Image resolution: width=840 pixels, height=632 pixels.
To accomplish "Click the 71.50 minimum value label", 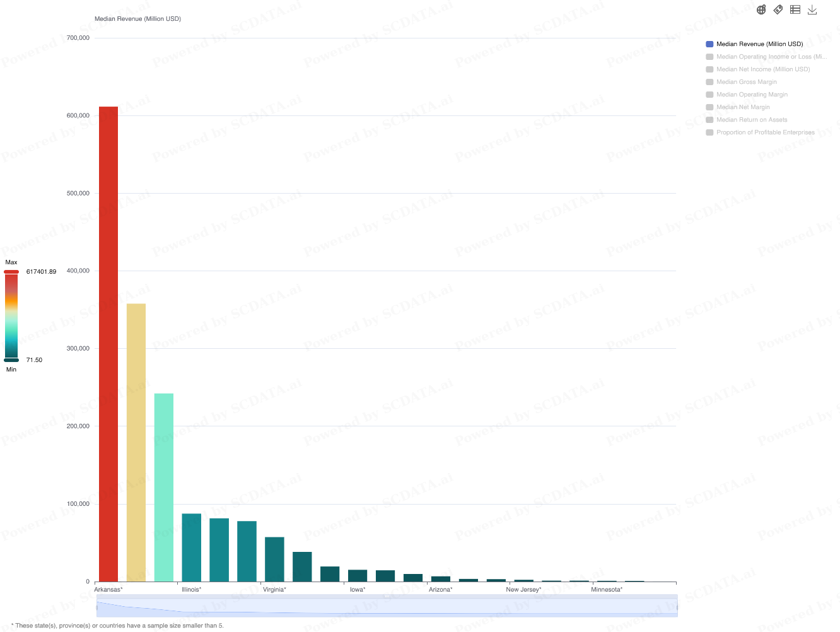I will (34, 360).
